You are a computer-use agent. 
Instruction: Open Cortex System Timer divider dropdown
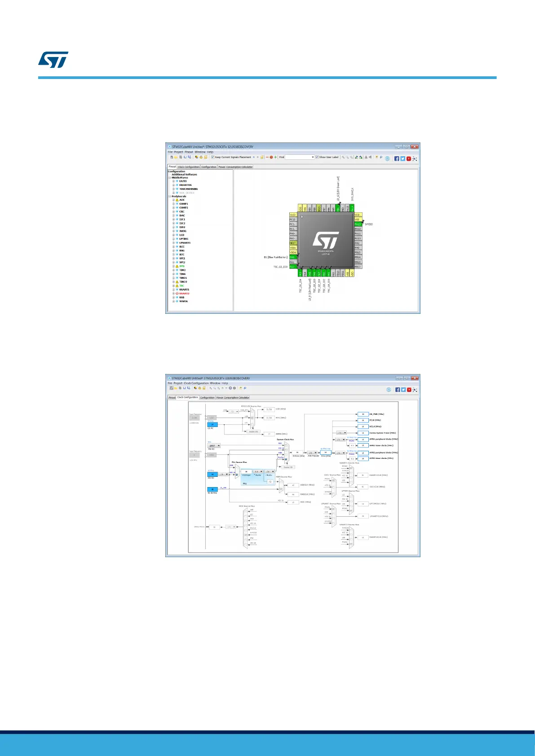341,433
